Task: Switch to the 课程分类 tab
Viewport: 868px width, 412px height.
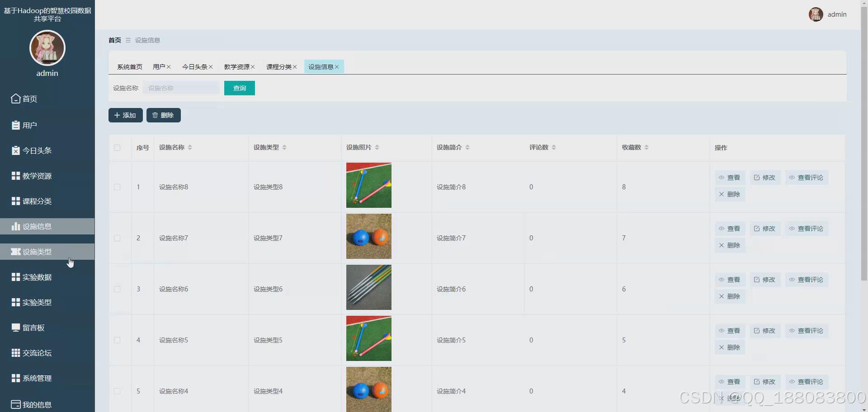Action: [278, 66]
